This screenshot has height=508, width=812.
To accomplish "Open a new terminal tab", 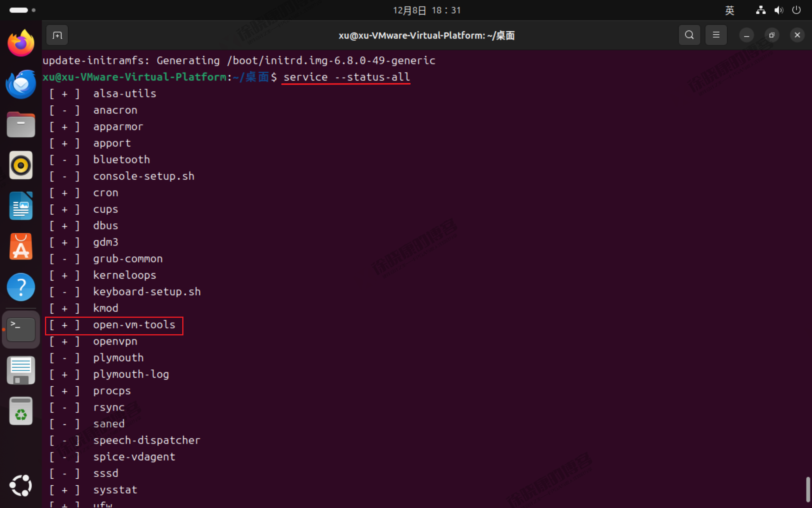I will 57,35.
